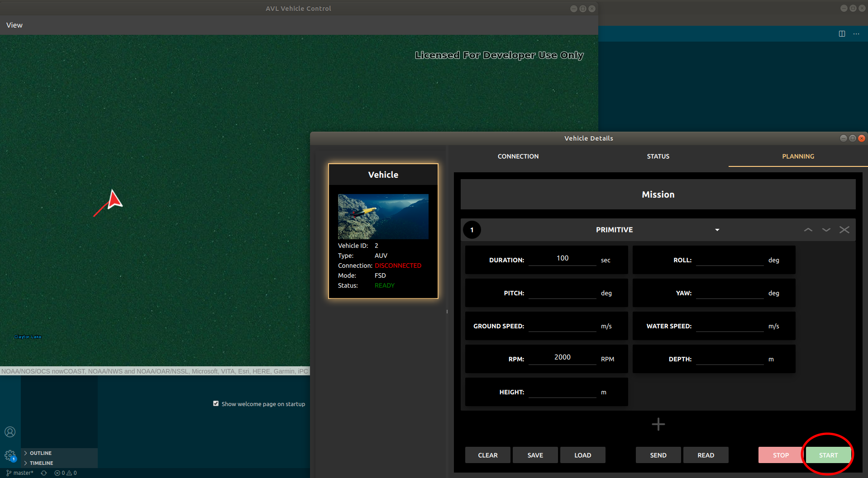Open the accounts icon in sidebar
The height and width of the screenshot is (478, 868).
pos(10,432)
